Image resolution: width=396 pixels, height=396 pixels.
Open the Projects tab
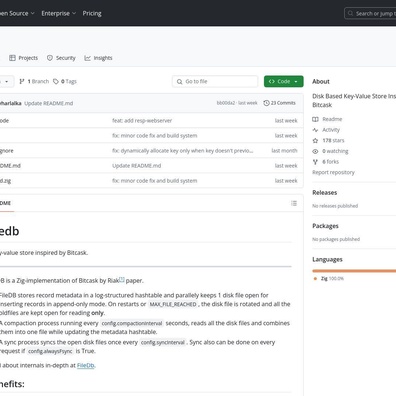coord(23,58)
